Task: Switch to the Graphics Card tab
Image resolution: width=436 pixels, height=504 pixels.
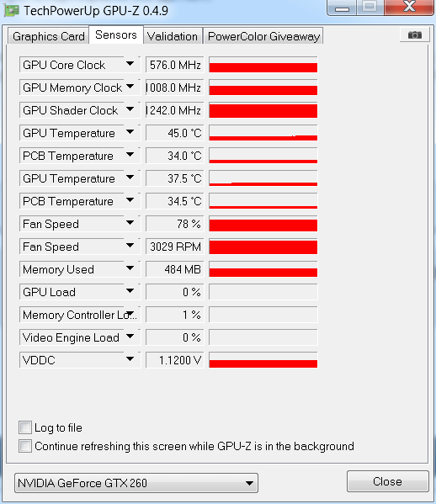Action: pos(49,36)
